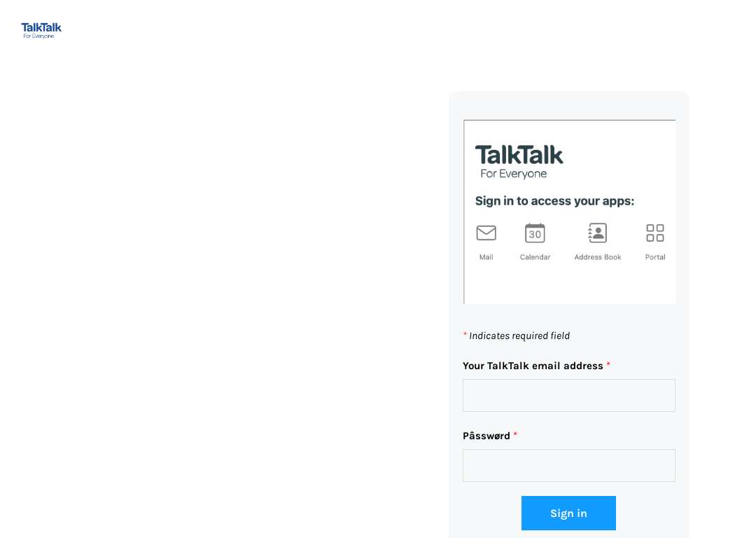Click the 'For Everyone' tagline in banner
756x538 pixels.
[514, 174]
